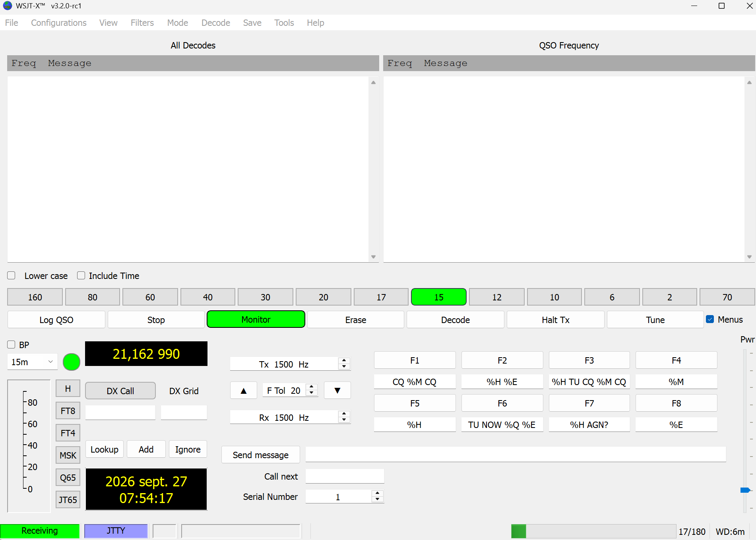Click the QSO Frequency scrollbar up arrow
The width and height of the screenshot is (756, 540).
tap(749, 83)
